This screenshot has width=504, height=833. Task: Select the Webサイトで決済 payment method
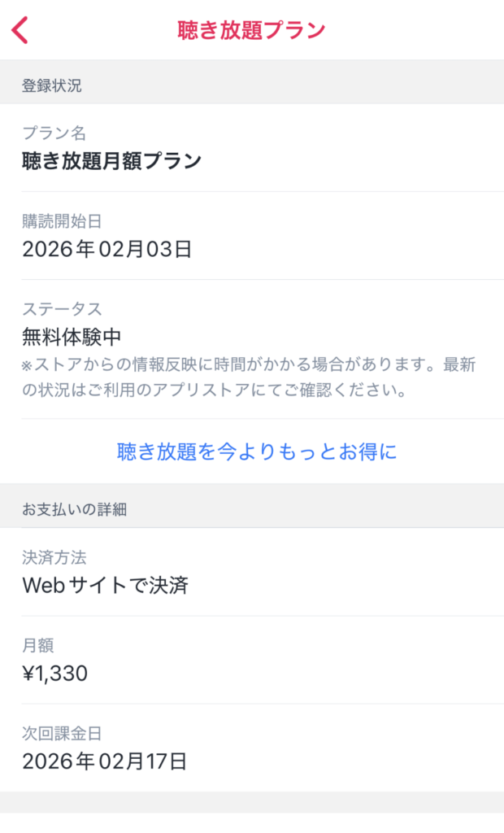tap(105, 585)
